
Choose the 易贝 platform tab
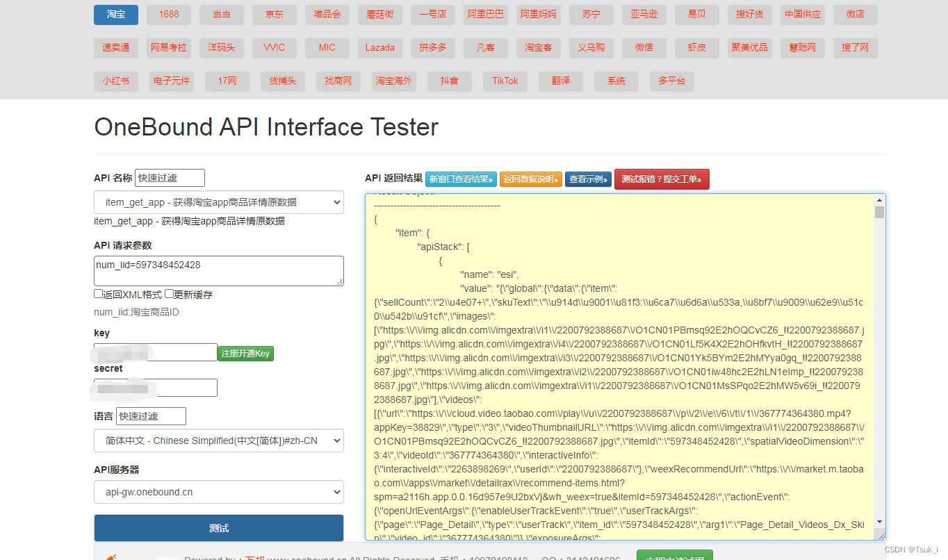tap(697, 15)
